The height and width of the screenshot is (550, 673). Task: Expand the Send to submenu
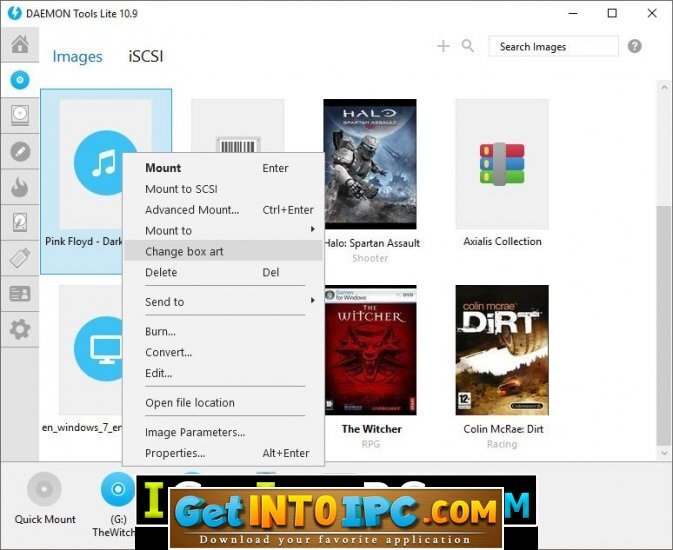(223, 302)
